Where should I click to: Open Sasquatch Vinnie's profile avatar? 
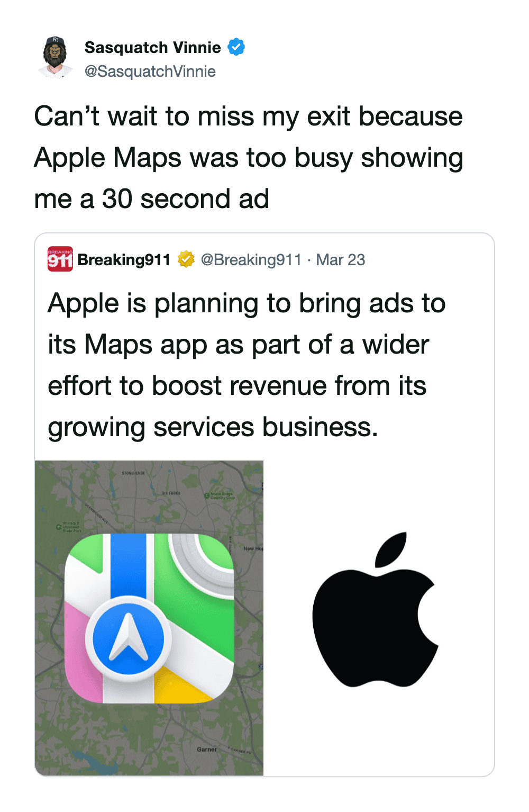pyautogui.click(x=56, y=58)
